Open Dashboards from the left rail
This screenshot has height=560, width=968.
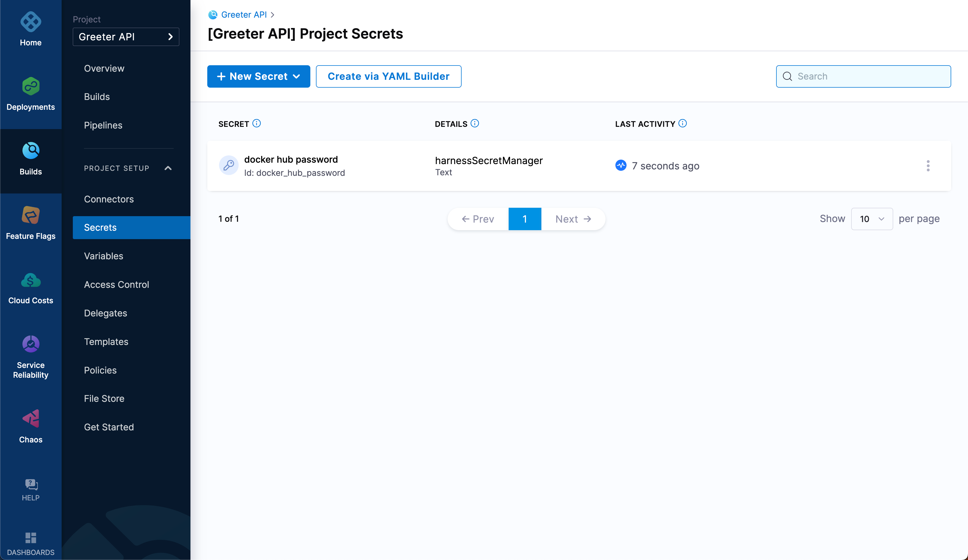31,543
